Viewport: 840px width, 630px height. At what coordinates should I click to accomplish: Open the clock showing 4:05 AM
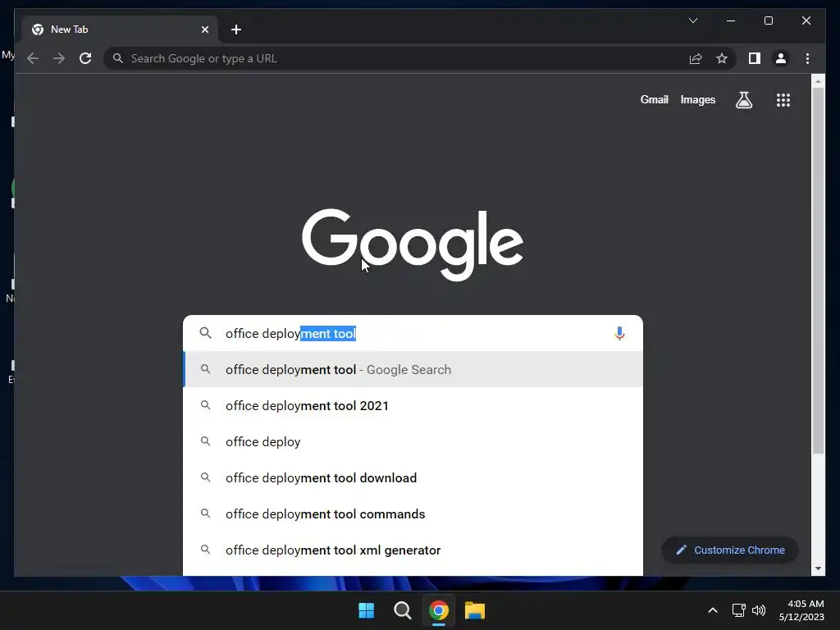pyautogui.click(x=801, y=610)
